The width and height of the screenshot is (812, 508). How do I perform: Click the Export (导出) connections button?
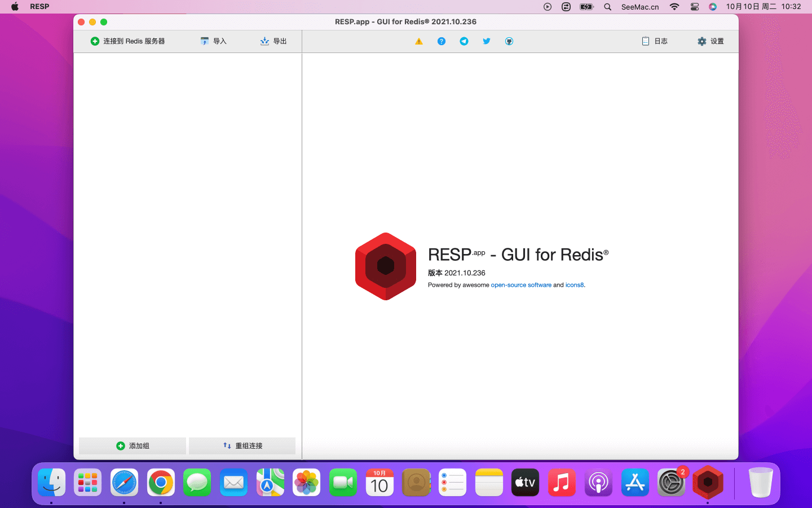[273, 41]
